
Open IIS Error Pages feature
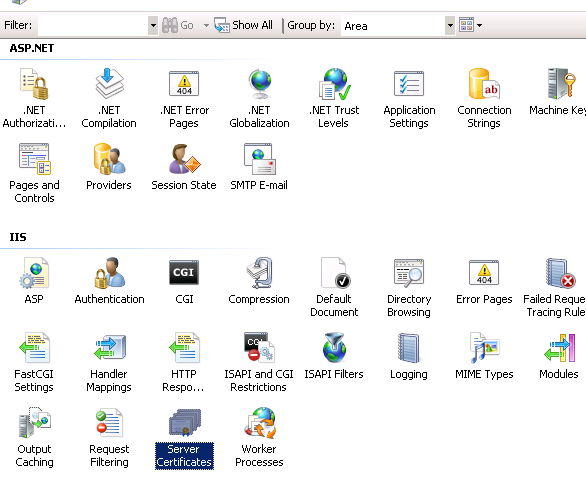484,281
